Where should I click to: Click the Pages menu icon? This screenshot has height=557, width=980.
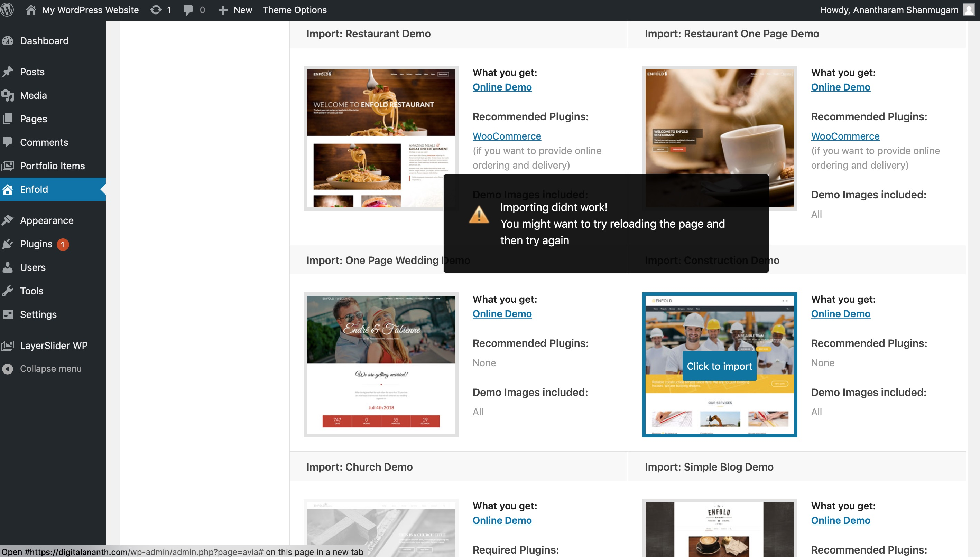tap(9, 119)
